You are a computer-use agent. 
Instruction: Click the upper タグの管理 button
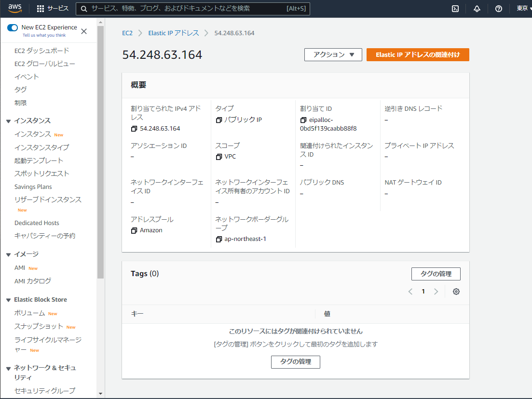[436, 274]
